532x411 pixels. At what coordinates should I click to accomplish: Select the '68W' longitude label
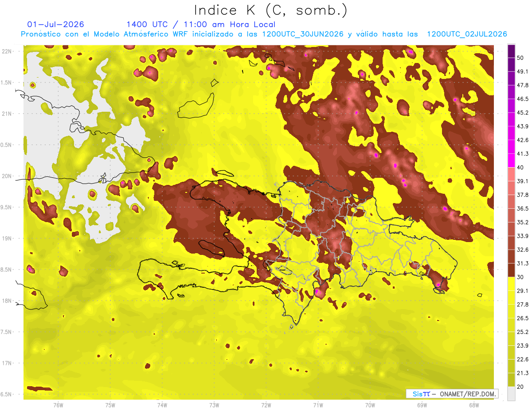[474, 406]
